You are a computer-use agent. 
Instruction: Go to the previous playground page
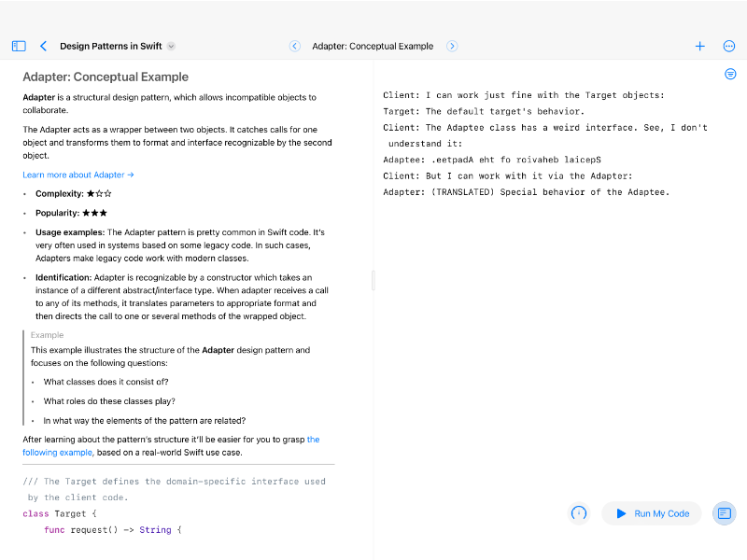[x=295, y=46]
